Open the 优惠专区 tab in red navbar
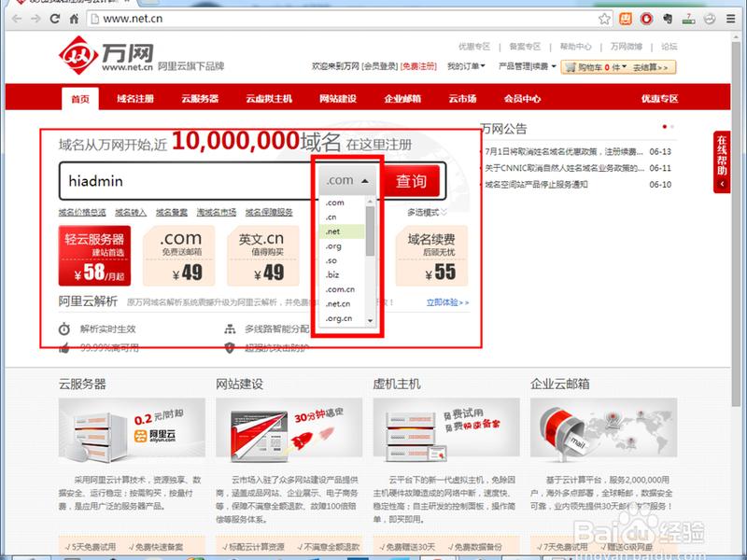This screenshot has height=560, width=747. point(659,99)
